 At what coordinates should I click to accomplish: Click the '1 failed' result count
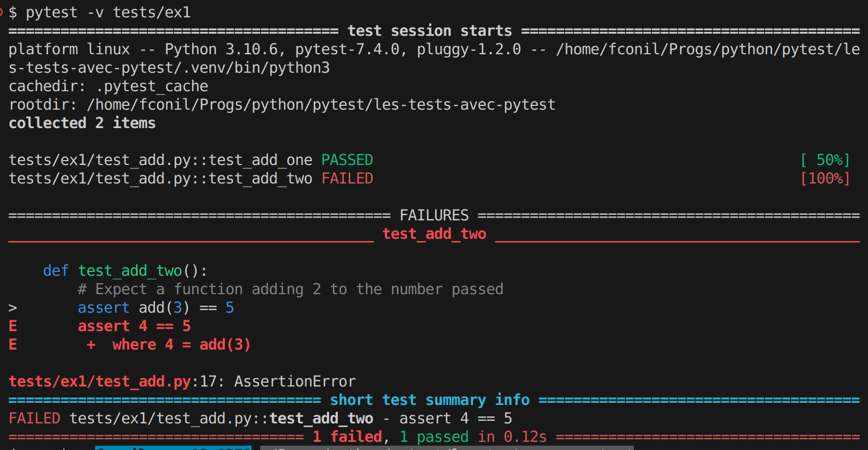pyautogui.click(x=347, y=437)
